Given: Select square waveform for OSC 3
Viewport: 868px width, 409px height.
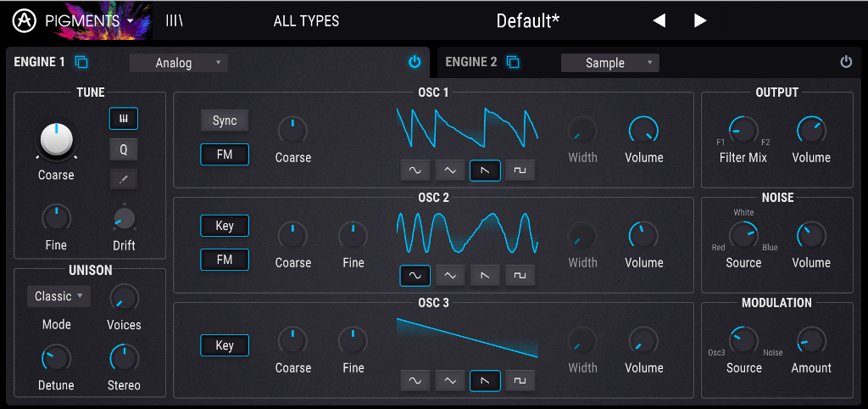Looking at the screenshot, I should pos(520,381).
